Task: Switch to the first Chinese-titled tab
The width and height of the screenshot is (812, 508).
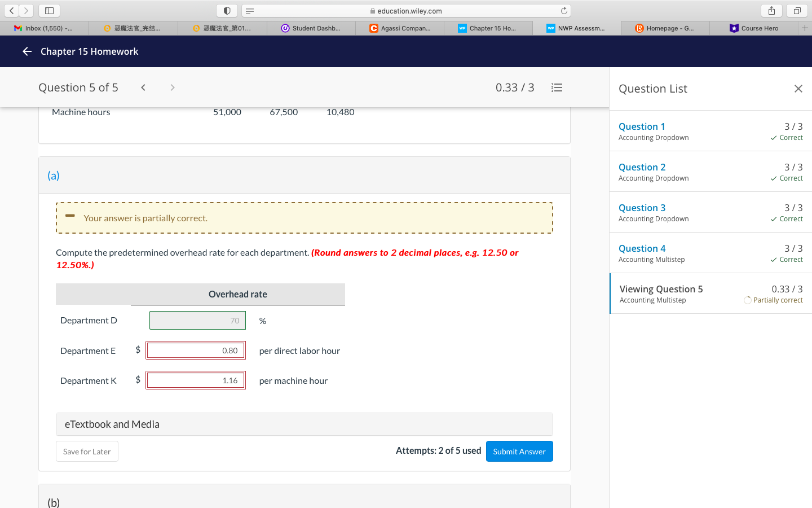Action: point(134,28)
